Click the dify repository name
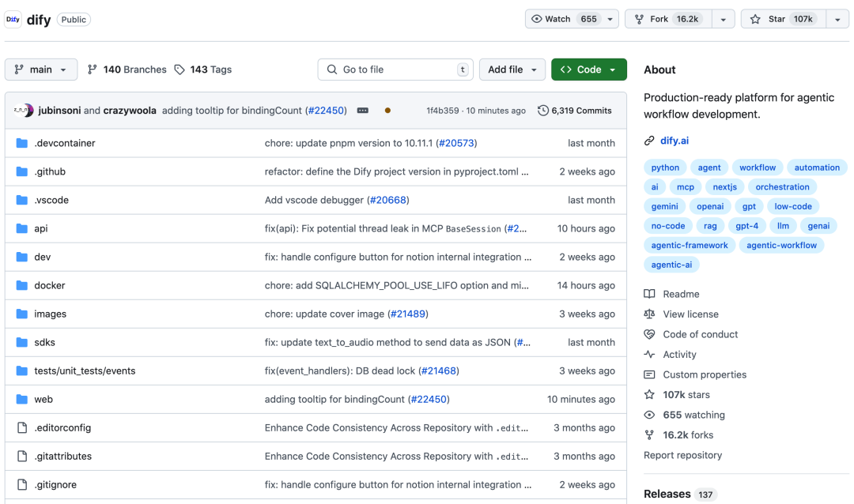 39,20
